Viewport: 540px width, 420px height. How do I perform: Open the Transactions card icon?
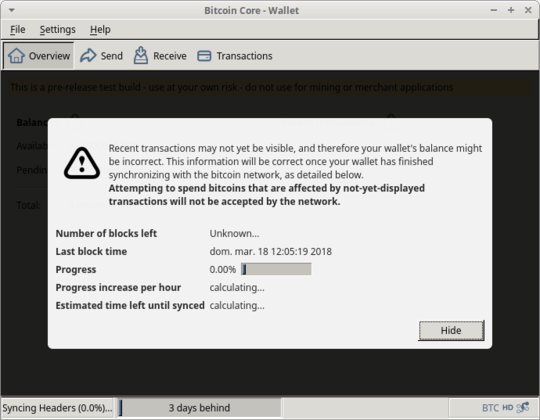point(204,56)
